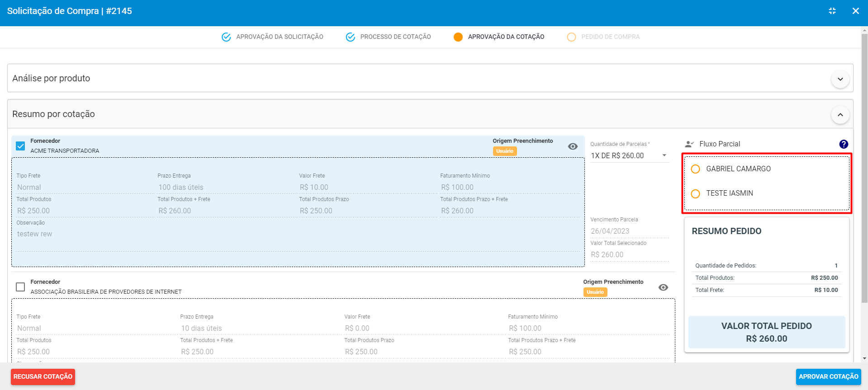Click second supplier Valor Frete 'R$ 0.00'
Viewport: 868px width, 390px height.
(x=425, y=328)
